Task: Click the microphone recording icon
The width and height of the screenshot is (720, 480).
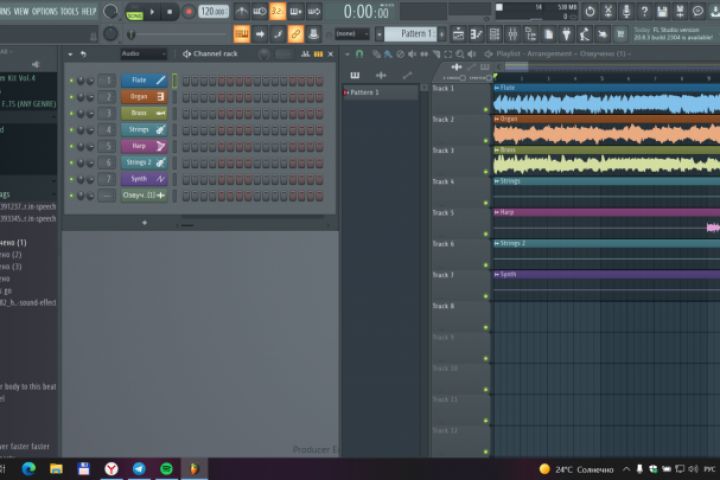Action: coord(626,11)
